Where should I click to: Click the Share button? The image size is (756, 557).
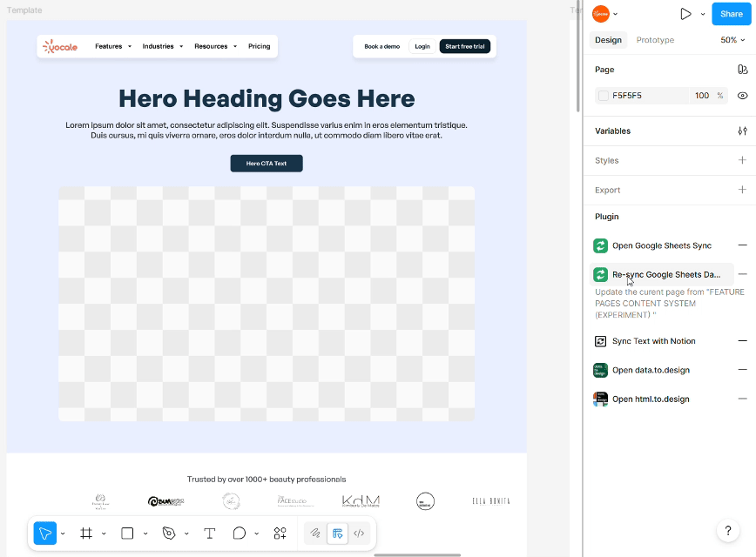tap(732, 14)
